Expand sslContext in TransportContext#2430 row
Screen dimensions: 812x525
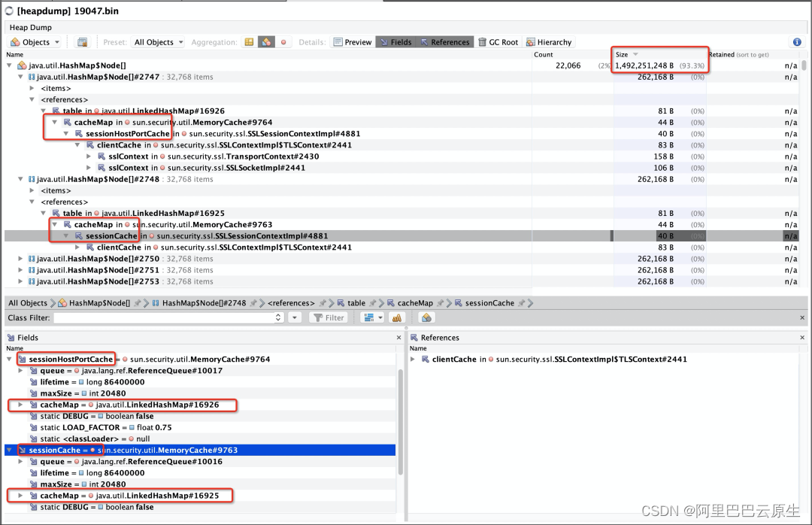click(x=89, y=156)
